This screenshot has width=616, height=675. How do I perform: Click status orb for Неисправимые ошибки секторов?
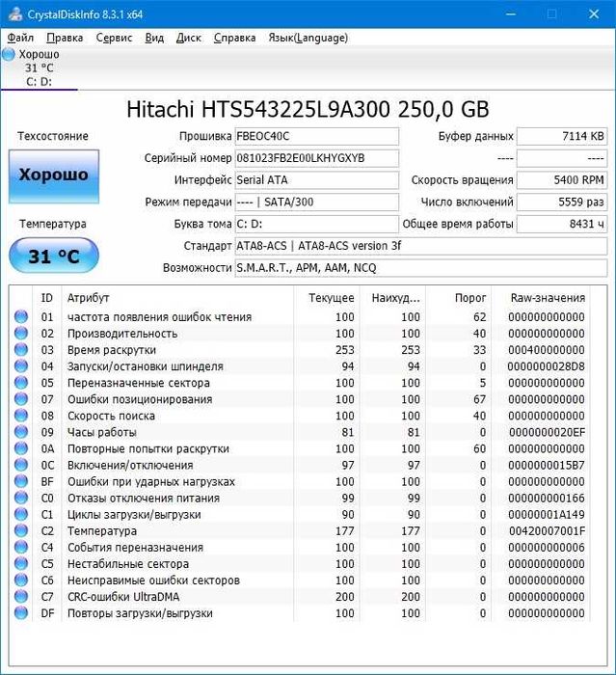(20, 580)
